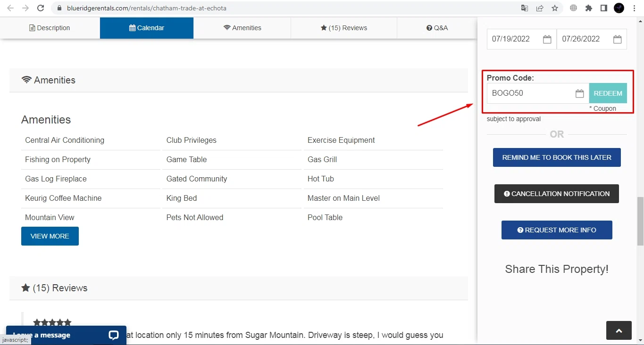644x345 pixels.
Task: Go forward in browser history
Action: coord(25,8)
